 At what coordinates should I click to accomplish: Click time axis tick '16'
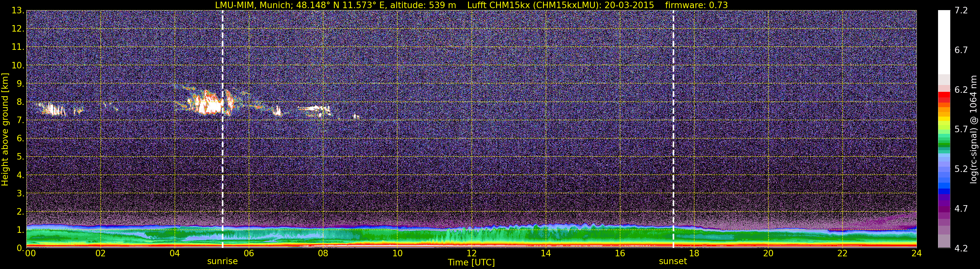click(x=620, y=253)
